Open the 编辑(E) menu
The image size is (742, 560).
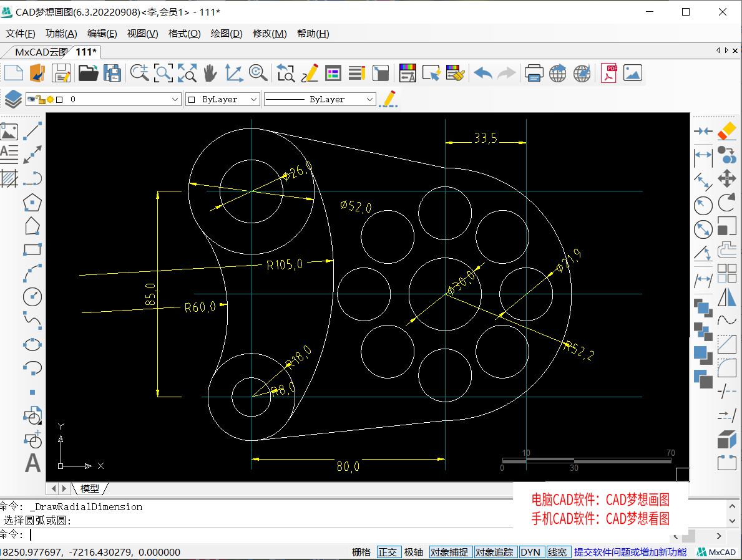pyautogui.click(x=102, y=34)
